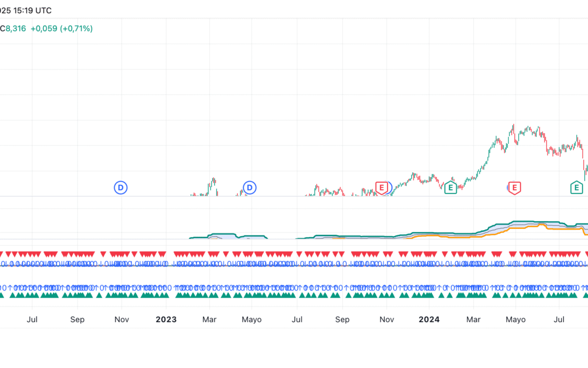Open the red earnings E marker near Nov 2023
This screenshot has width=588, height=368.
(x=382, y=188)
